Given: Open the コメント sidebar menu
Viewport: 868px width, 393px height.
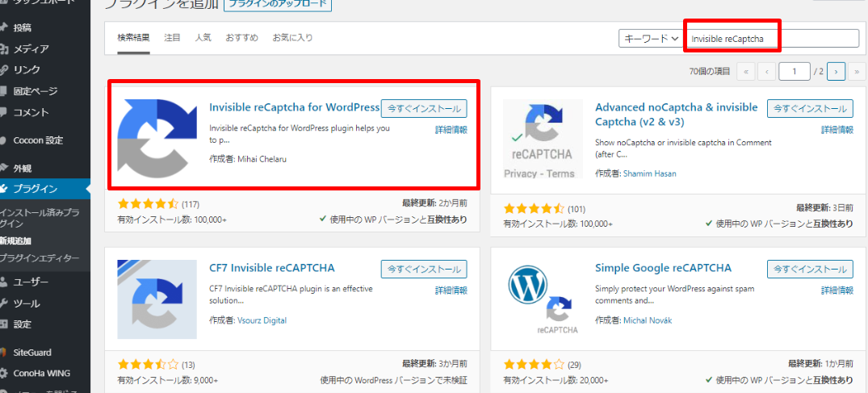Looking at the screenshot, I should click(31, 112).
